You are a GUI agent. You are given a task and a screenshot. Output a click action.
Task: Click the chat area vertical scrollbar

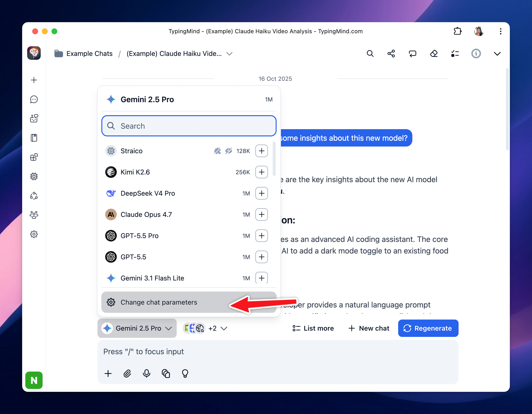coord(507,109)
